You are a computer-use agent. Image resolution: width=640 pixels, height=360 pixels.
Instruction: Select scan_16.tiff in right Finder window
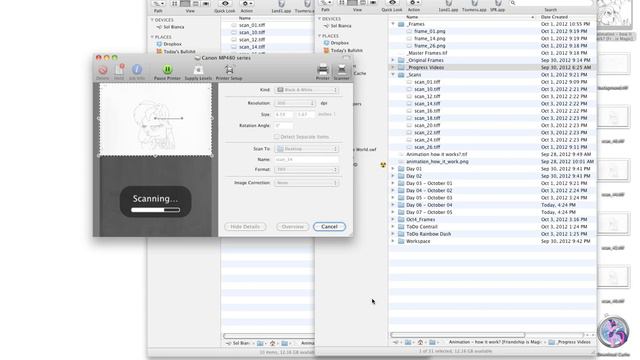point(427,111)
